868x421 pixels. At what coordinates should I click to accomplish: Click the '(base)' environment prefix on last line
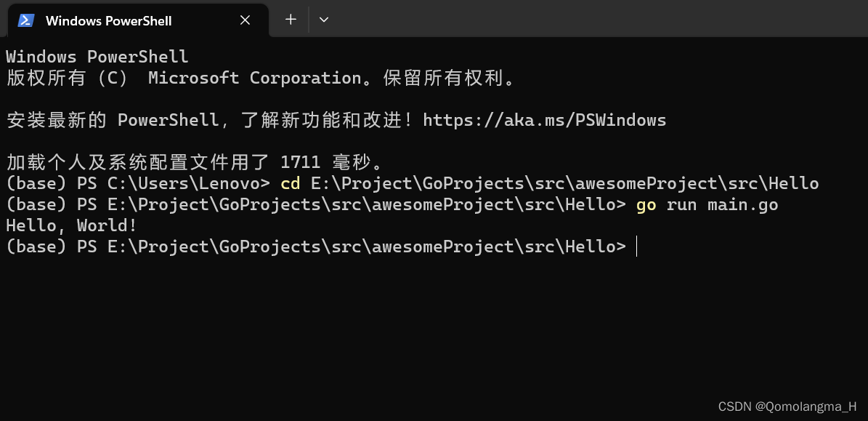point(36,246)
